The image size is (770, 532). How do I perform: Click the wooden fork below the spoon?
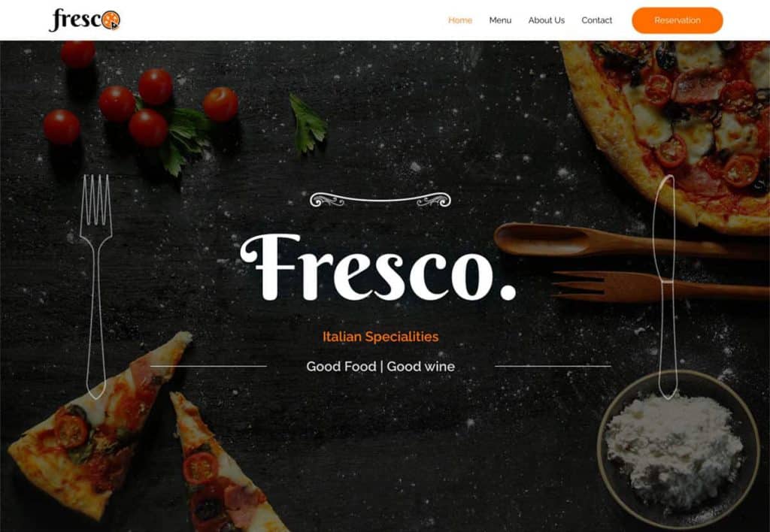[658, 286]
